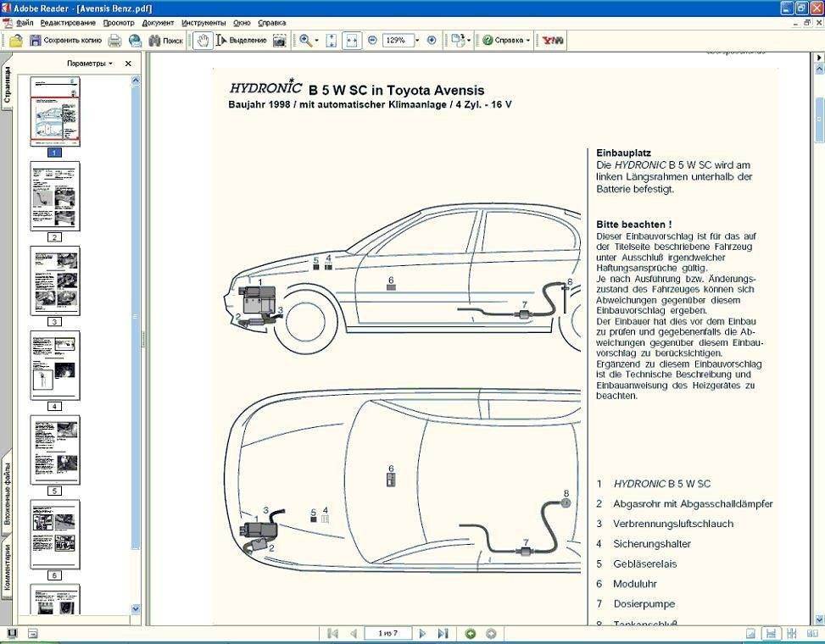The width and height of the screenshot is (825, 644).
Task: Click the Fit Width icon
Action: [352, 40]
